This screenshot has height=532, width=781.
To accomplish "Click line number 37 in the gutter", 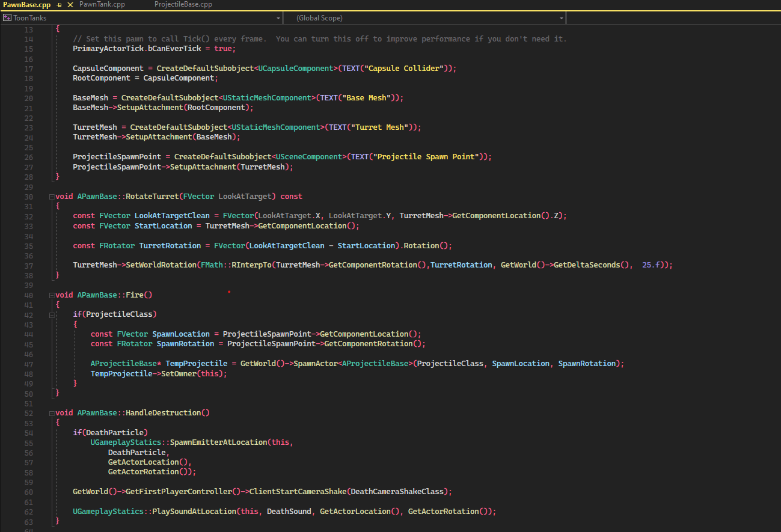I will tap(29, 265).
